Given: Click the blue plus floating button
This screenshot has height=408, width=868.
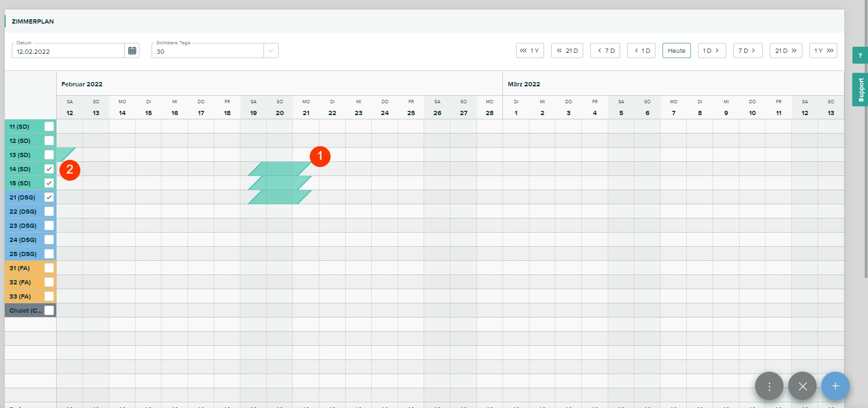Looking at the screenshot, I should pos(835,386).
